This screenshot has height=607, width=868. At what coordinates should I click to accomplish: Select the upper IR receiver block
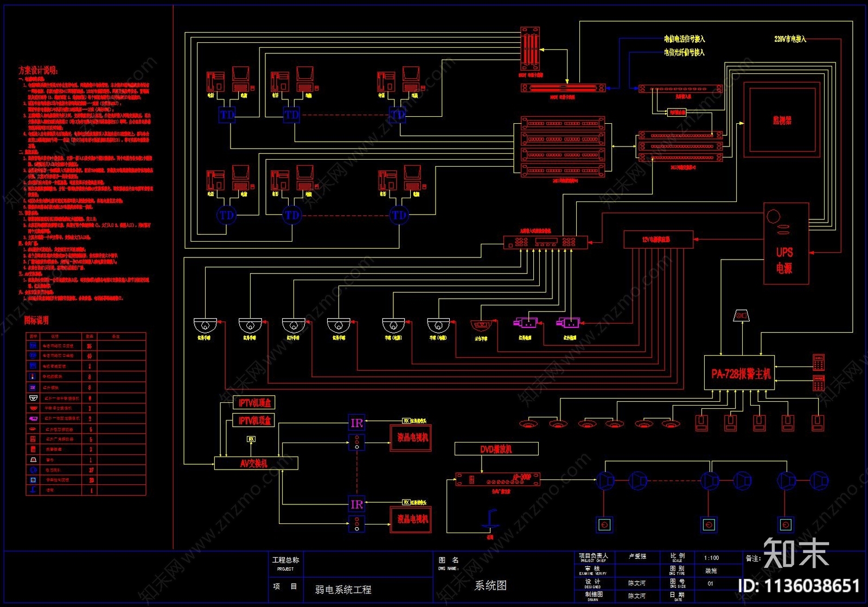point(356,423)
